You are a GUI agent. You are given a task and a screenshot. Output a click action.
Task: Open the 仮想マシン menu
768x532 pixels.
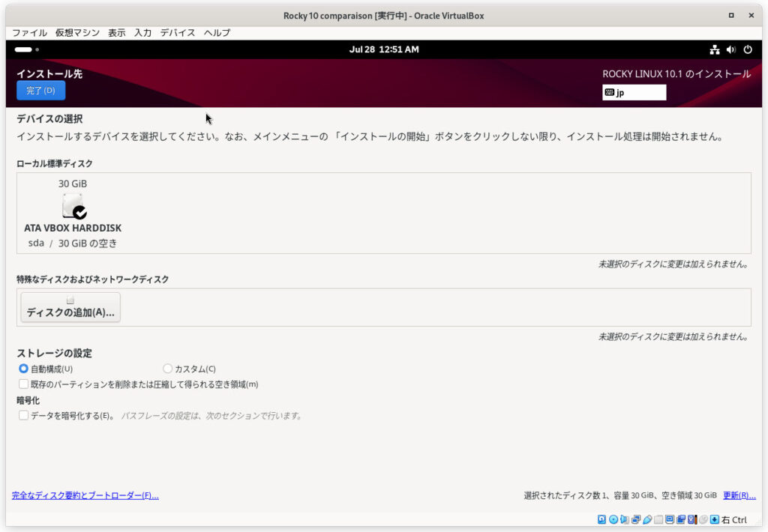pos(77,33)
